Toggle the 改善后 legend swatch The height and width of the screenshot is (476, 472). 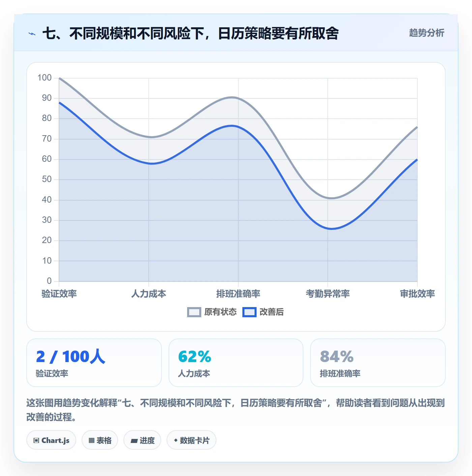coord(249,312)
